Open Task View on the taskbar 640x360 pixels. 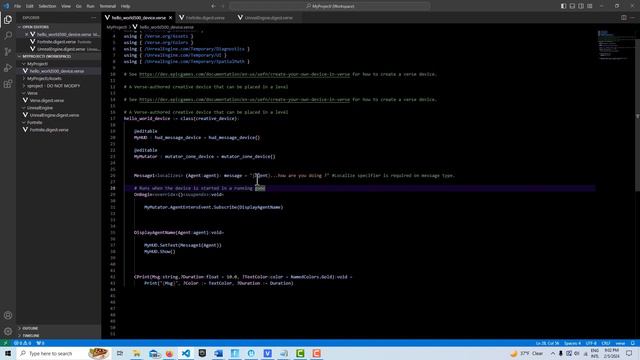[120, 353]
